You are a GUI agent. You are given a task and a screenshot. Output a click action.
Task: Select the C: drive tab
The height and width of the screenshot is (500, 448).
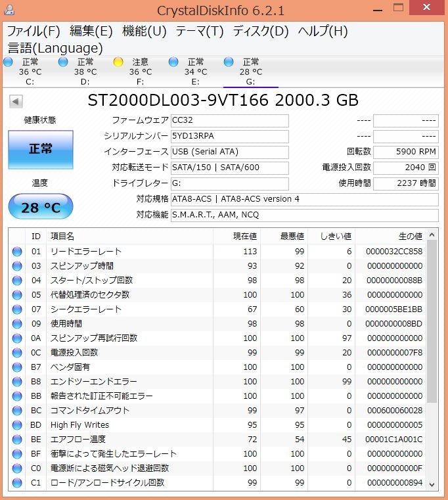click(30, 72)
